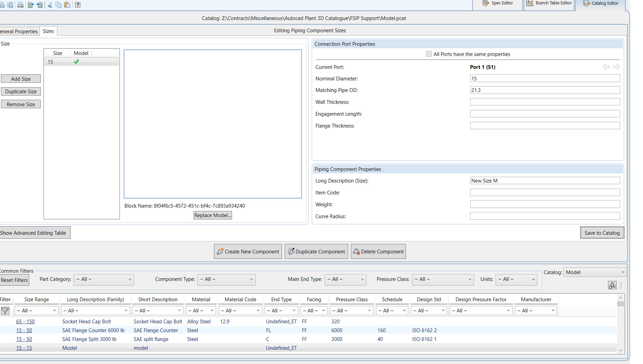This screenshot has height=364, width=643.
Task: Click the Export to Excel icon
Action: click(x=31, y=5)
